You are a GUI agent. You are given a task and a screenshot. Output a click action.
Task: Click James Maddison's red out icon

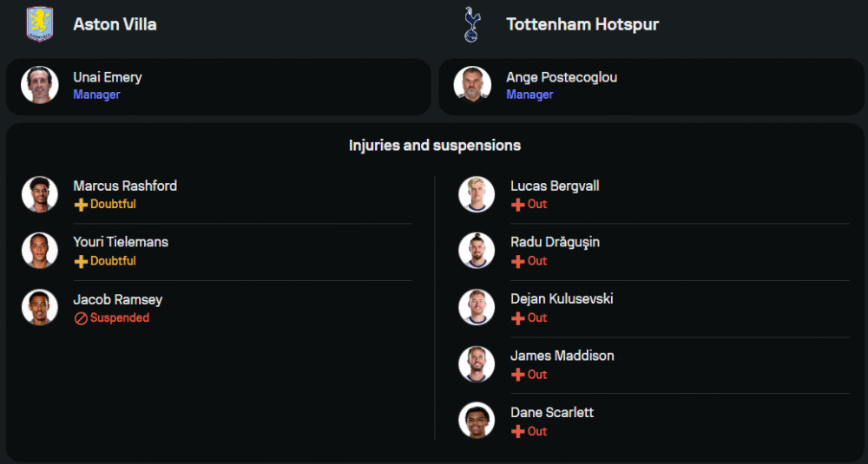518,375
